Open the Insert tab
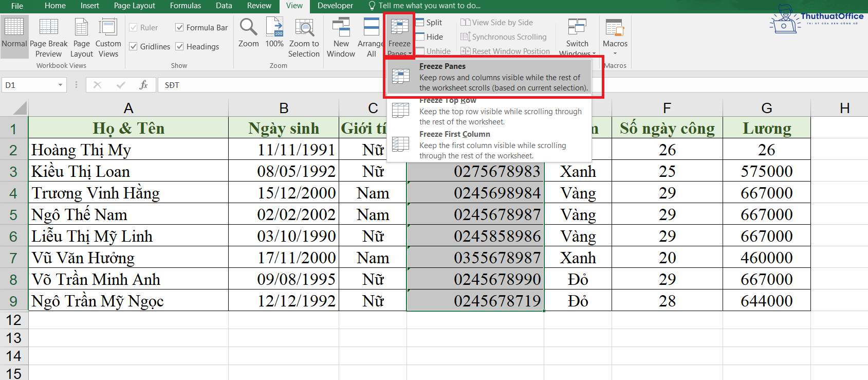 coord(90,6)
